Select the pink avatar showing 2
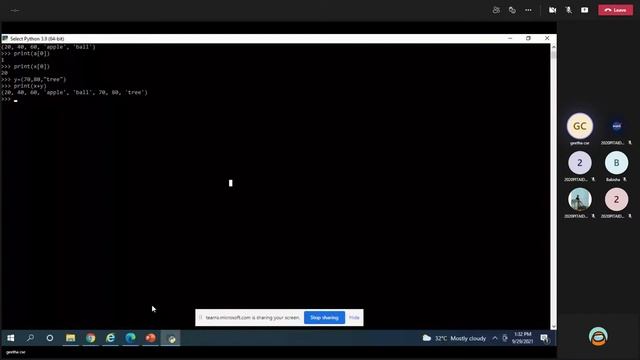Image resolution: width=640 pixels, height=360 pixels. (616, 199)
